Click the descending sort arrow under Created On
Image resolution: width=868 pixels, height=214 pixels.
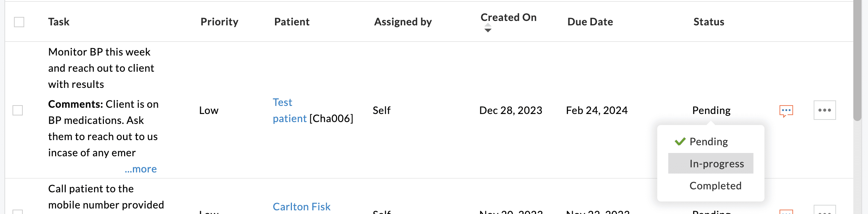(x=488, y=31)
